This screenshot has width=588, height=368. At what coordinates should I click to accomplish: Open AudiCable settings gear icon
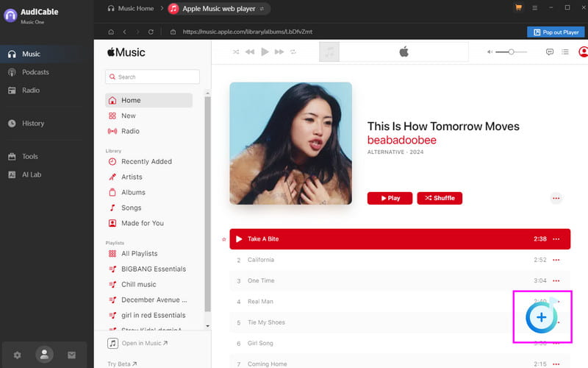click(18, 355)
